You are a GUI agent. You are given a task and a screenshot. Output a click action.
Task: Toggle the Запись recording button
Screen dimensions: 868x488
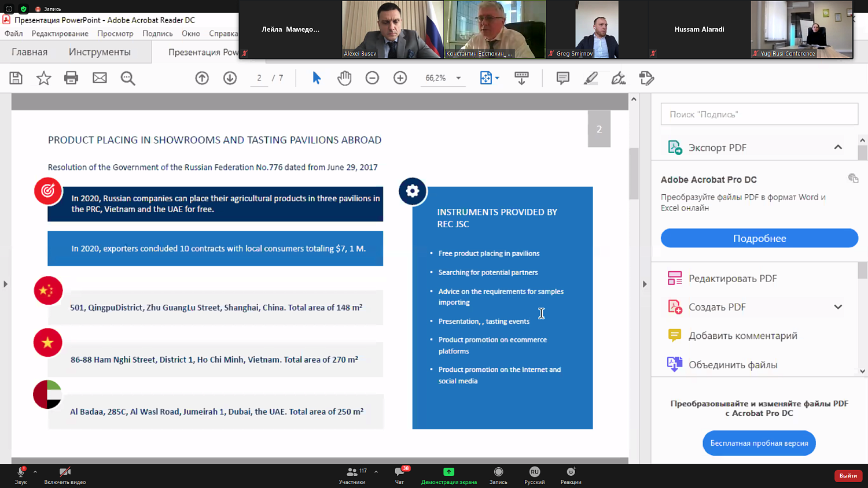498,476
